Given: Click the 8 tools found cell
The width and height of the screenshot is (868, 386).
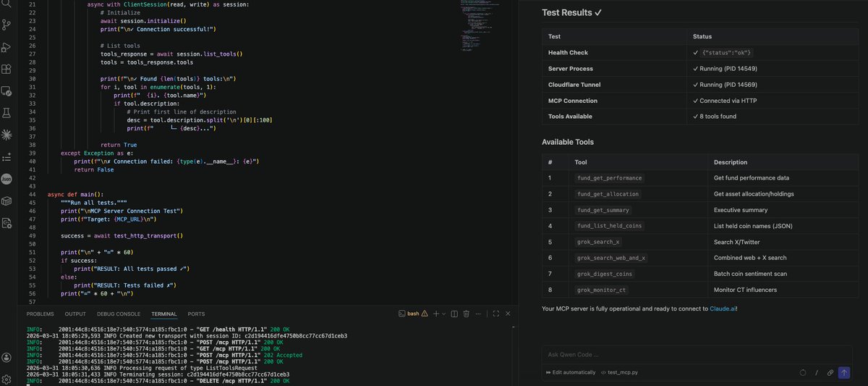Looking at the screenshot, I should [x=714, y=117].
